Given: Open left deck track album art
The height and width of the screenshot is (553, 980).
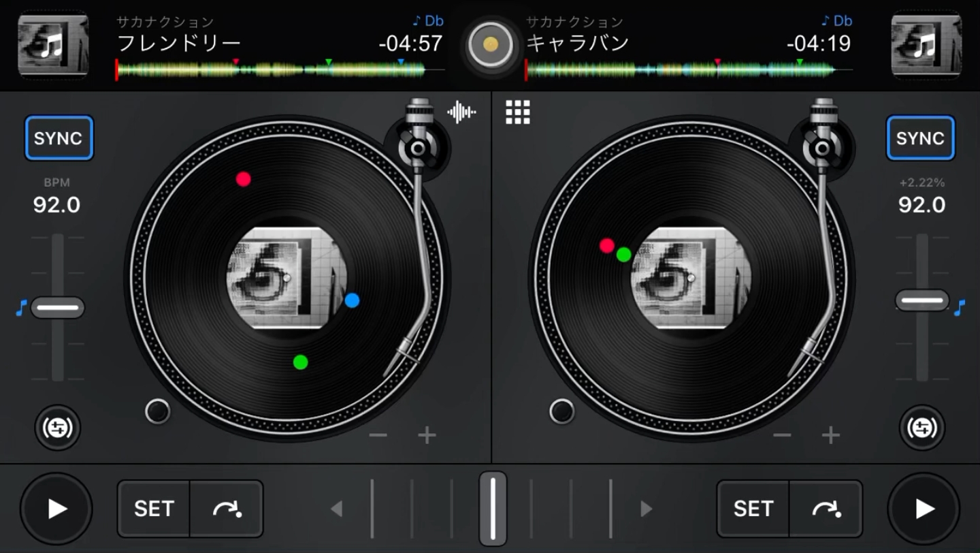Looking at the screenshot, I should (53, 46).
